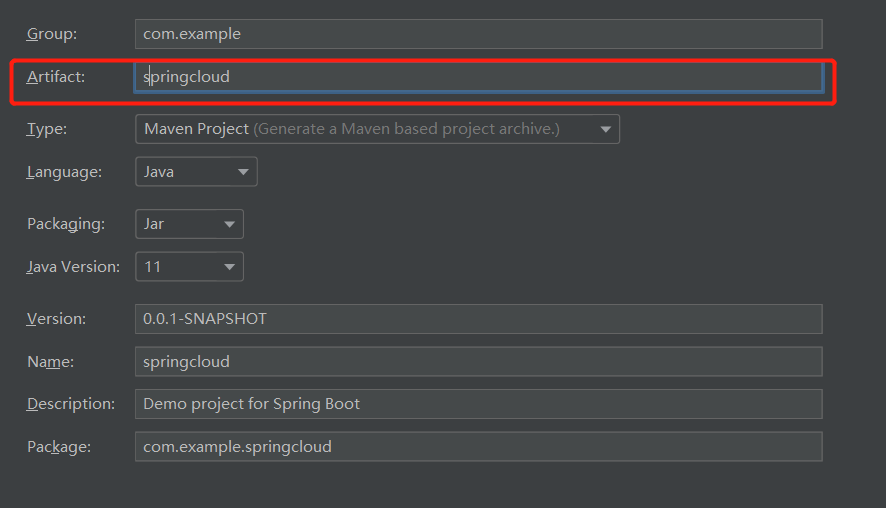Open the Packaging dropdown showing Jar

pyautogui.click(x=189, y=224)
